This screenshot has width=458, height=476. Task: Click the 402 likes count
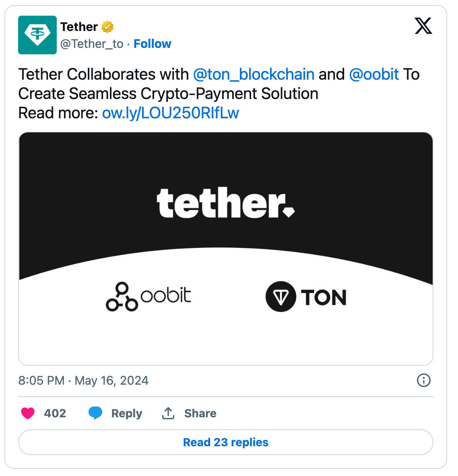pyautogui.click(x=56, y=413)
